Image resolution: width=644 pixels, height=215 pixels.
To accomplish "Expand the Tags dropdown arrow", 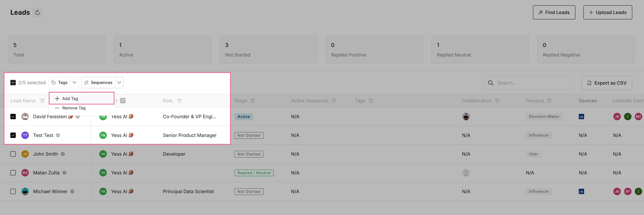I will click(x=74, y=82).
